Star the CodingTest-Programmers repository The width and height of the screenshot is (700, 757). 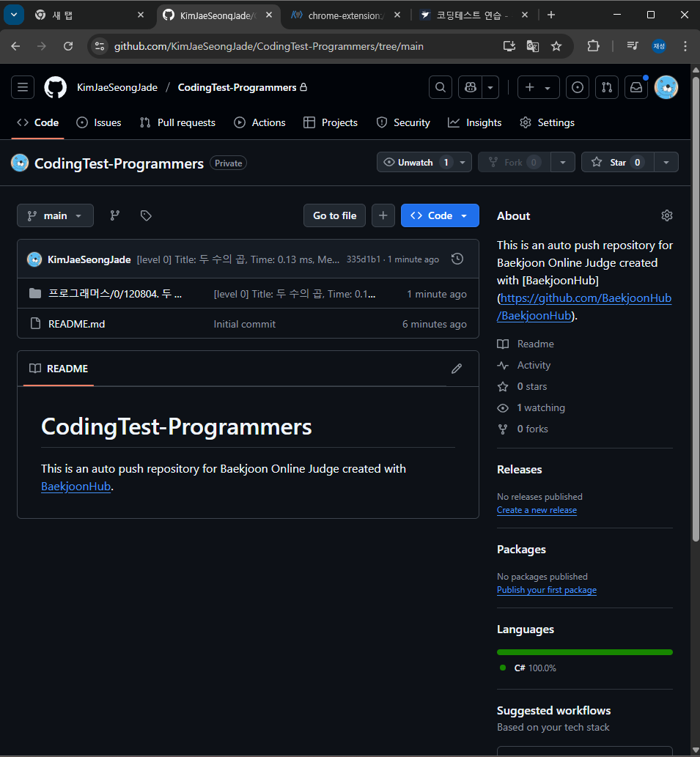617,163
